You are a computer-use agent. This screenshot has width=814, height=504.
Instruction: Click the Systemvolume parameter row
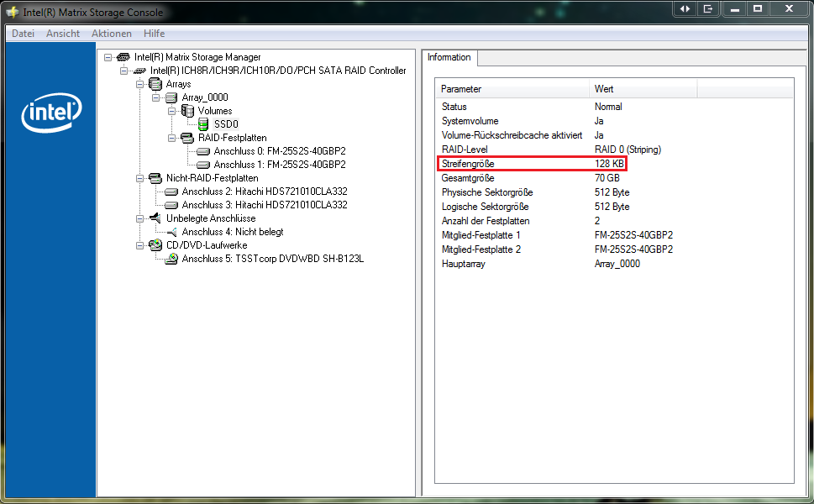point(614,121)
